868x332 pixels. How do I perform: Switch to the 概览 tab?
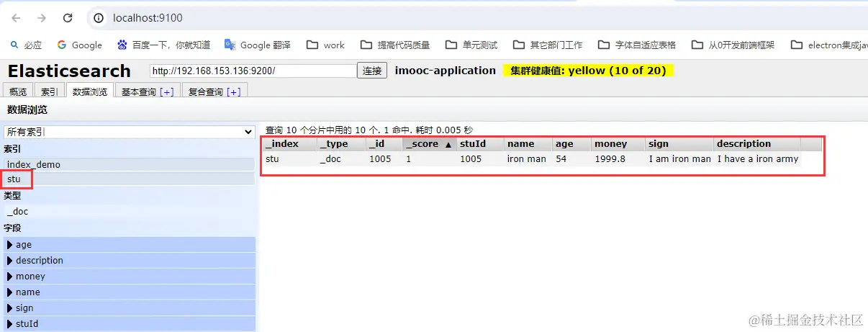click(18, 91)
